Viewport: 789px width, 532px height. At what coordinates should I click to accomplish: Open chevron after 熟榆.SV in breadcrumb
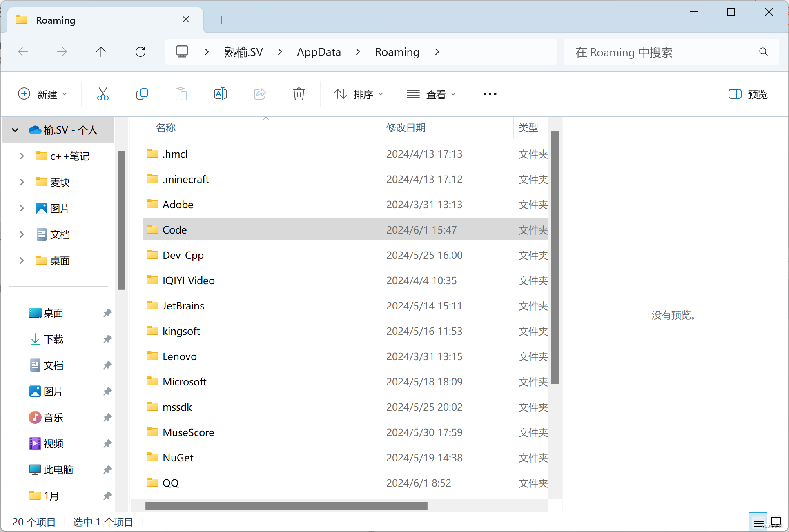[x=280, y=52]
